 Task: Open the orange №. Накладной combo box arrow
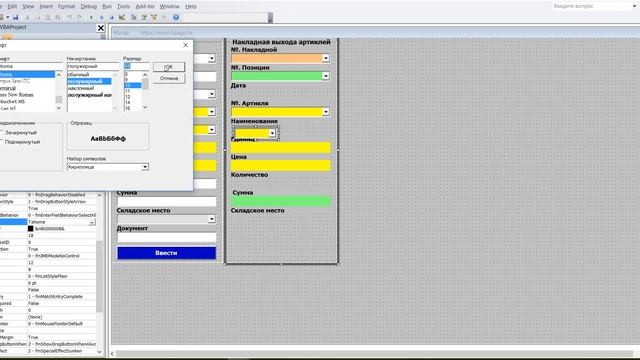coord(326,58)
